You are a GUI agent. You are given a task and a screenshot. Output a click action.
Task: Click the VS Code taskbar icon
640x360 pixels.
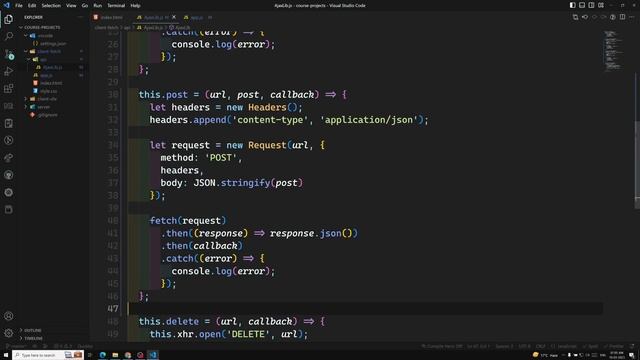tap(153, 355)
